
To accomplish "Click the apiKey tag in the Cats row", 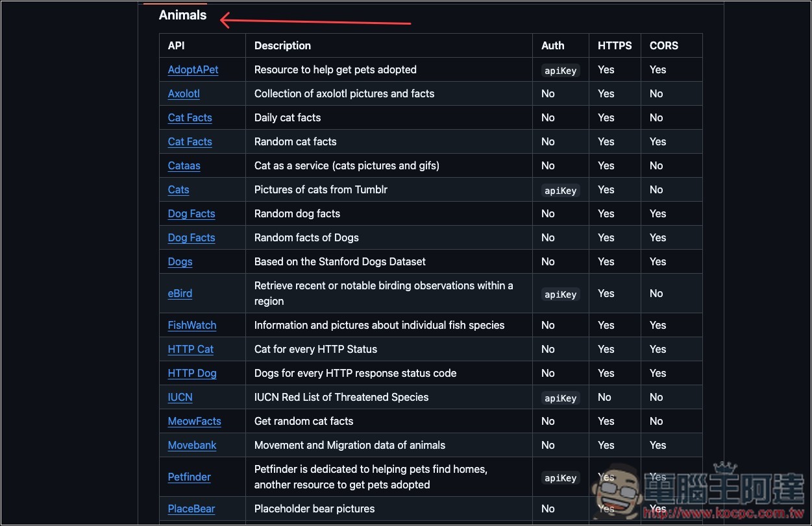I will pyautogui.click(x=561, y=191).
